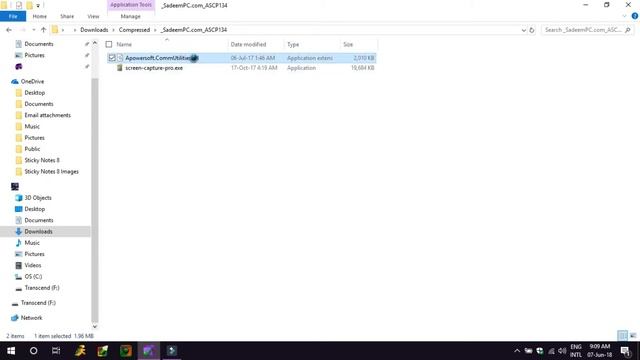Open the View ribbon tab
This screenshot has height=360, width=640.
click(93, 16)
